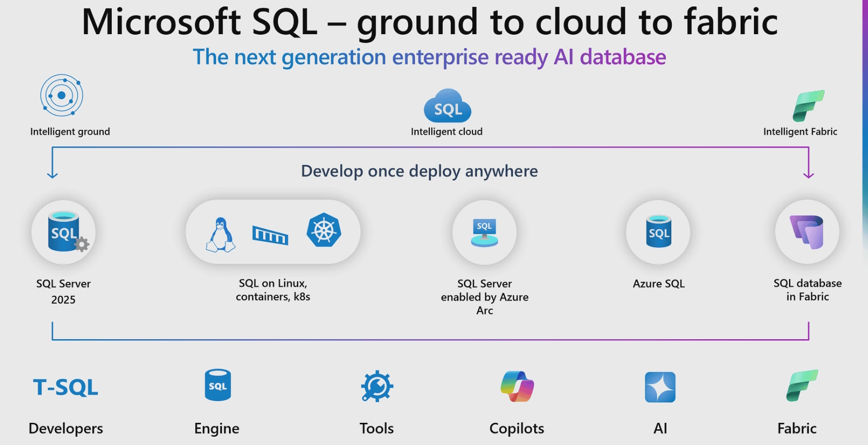The width and height of the screenshot is (868, 445).
Task: Click the 'Intelligent Fabric' label
Action: (800, 132)
